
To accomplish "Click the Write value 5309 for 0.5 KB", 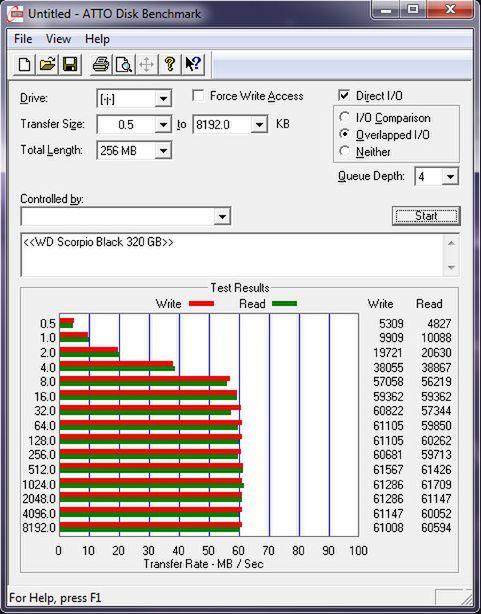I will click(391, 323).
